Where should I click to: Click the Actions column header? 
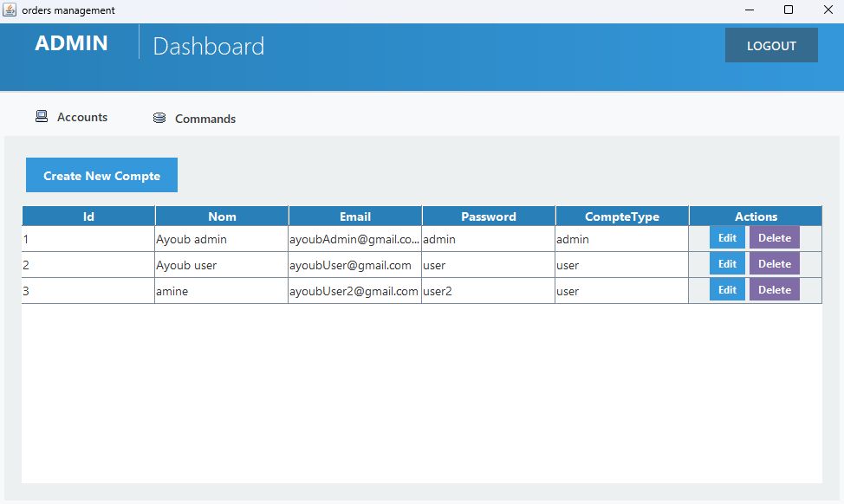coord(756,216)
